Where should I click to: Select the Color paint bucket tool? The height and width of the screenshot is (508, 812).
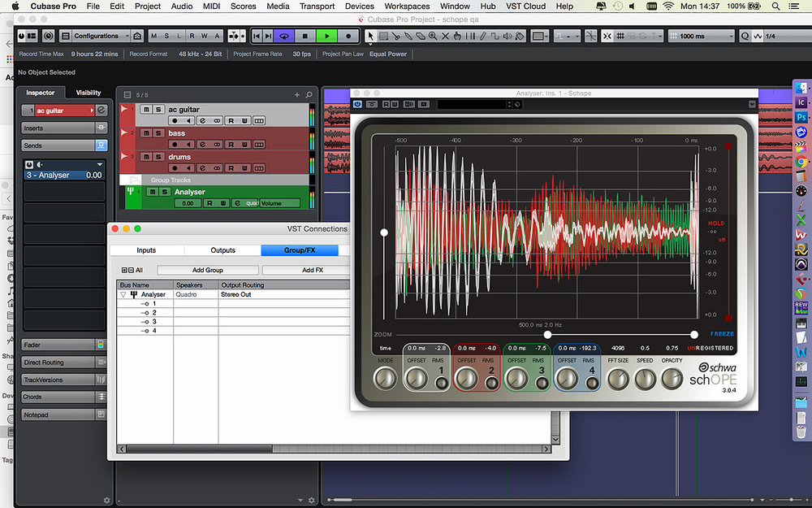[x=520, y=36]
